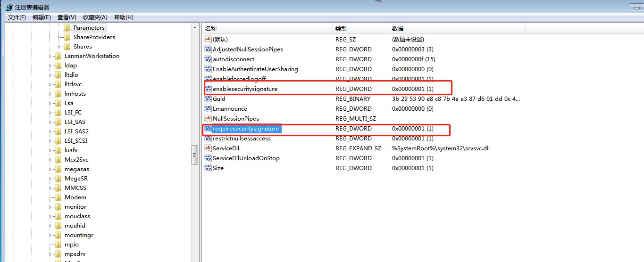Expand the LSI_FC tree node
The width and height of the screenshot is (644, 262).
(51, 113)
